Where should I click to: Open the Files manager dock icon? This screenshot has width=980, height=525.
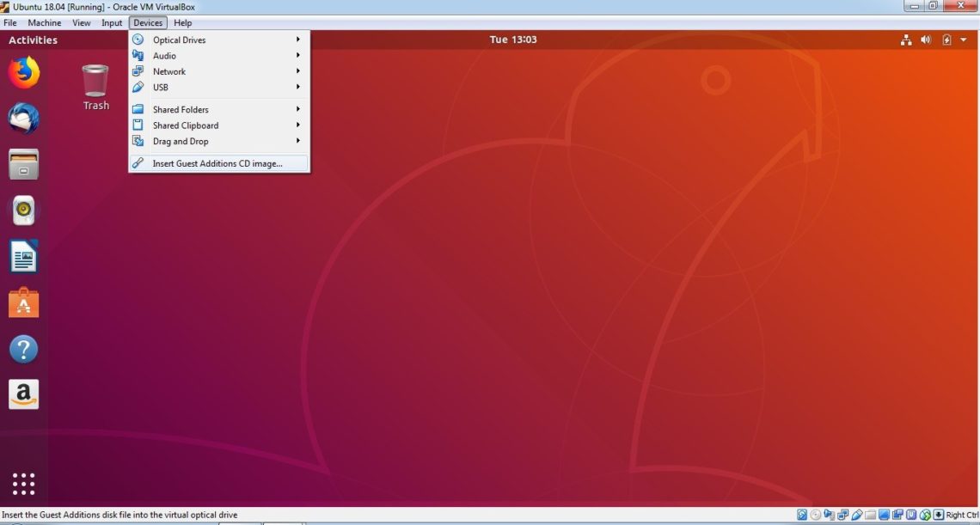click(x=24, y=164)
